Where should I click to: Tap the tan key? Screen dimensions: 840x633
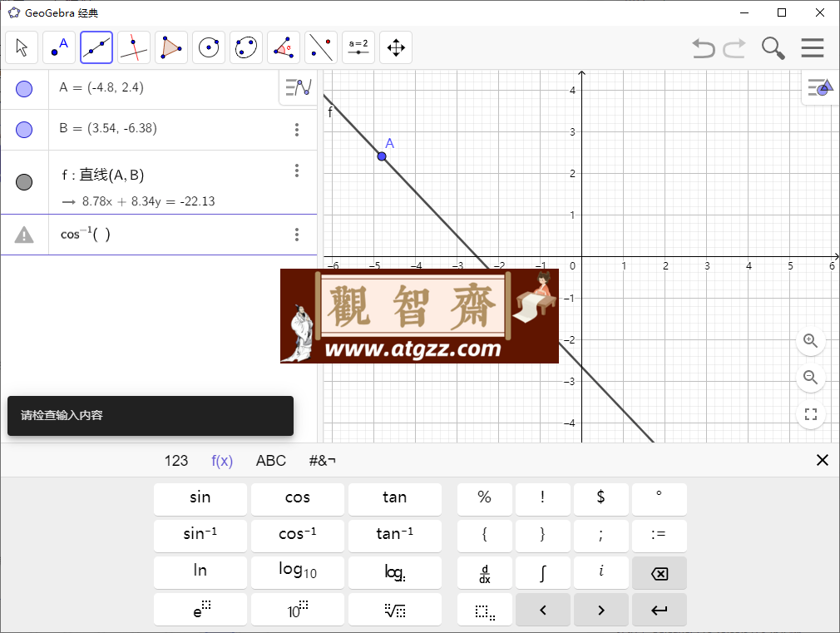pyautogui.click(x=395, y=498)
